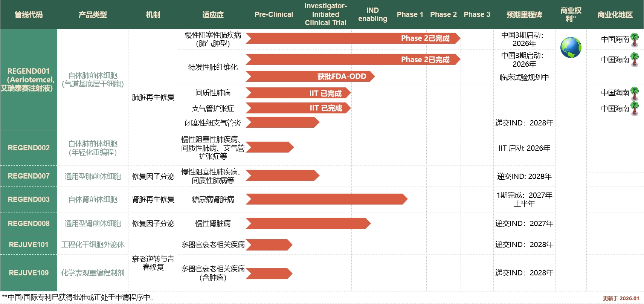644x304 pixels.
Task: Click the IIT 已完成 bar for 间质性肺病
Action: pyautogui.click(x=298, y=93)
